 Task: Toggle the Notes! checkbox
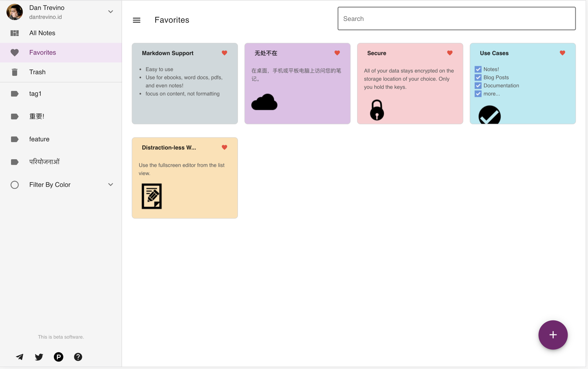[478, 69]
